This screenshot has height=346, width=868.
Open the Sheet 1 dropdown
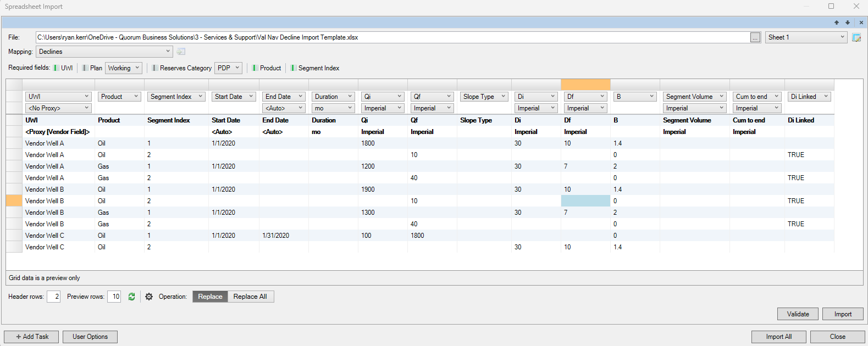[806, 37]
